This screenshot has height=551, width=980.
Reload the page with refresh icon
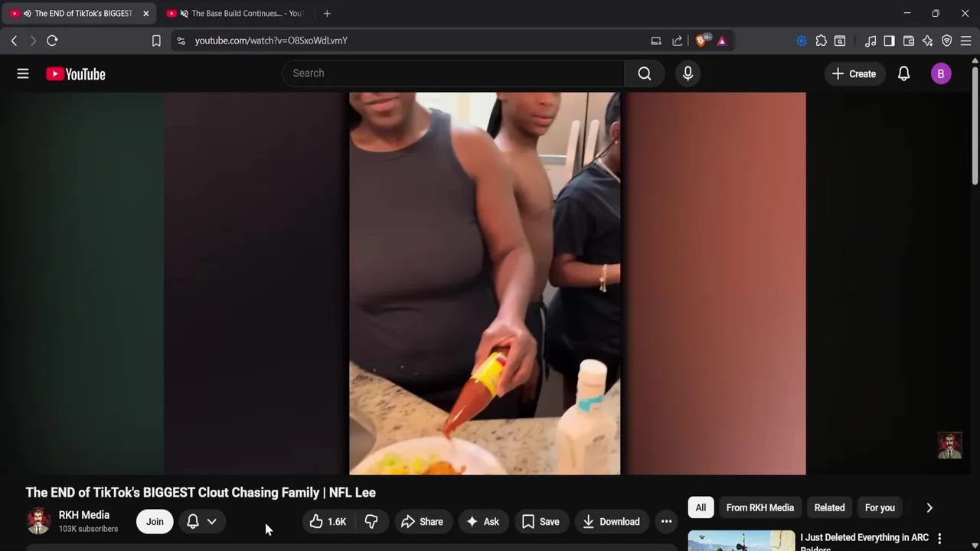pyautogui.click(x=52, y=41)
